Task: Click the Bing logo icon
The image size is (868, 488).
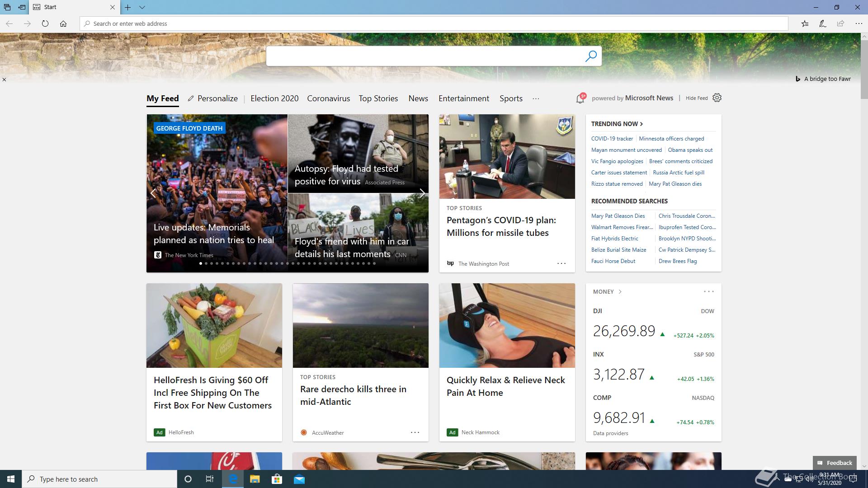Action: coord(798,79)
